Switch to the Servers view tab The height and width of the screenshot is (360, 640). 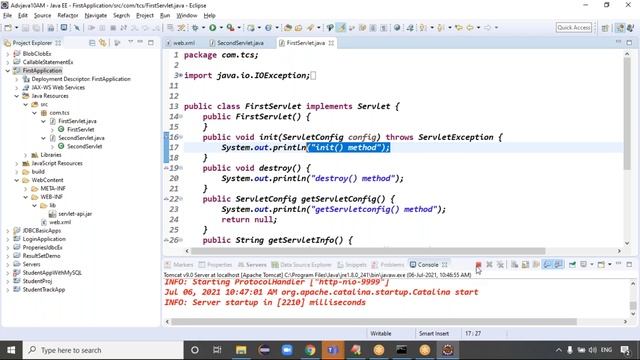[252, 265]
